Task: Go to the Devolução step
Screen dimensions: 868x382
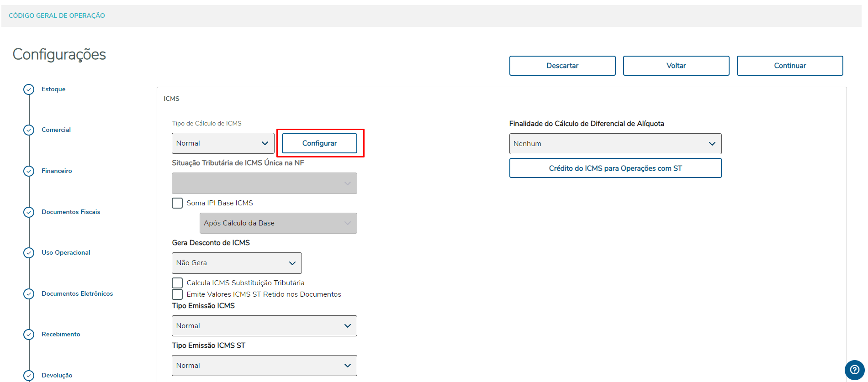Action: (57, 375)
